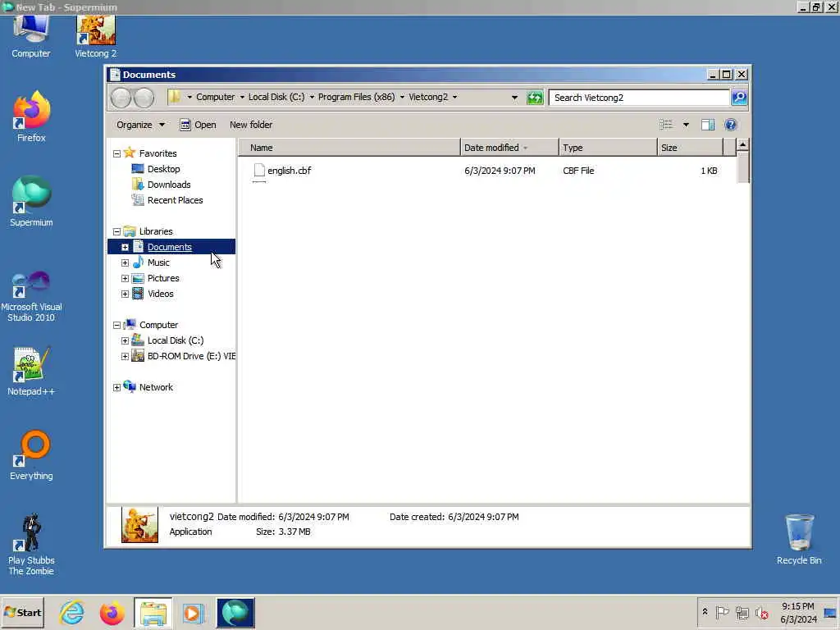Click the english.cbf file icon
This screenshot has width=840, height=630.
tap(259, 171)
